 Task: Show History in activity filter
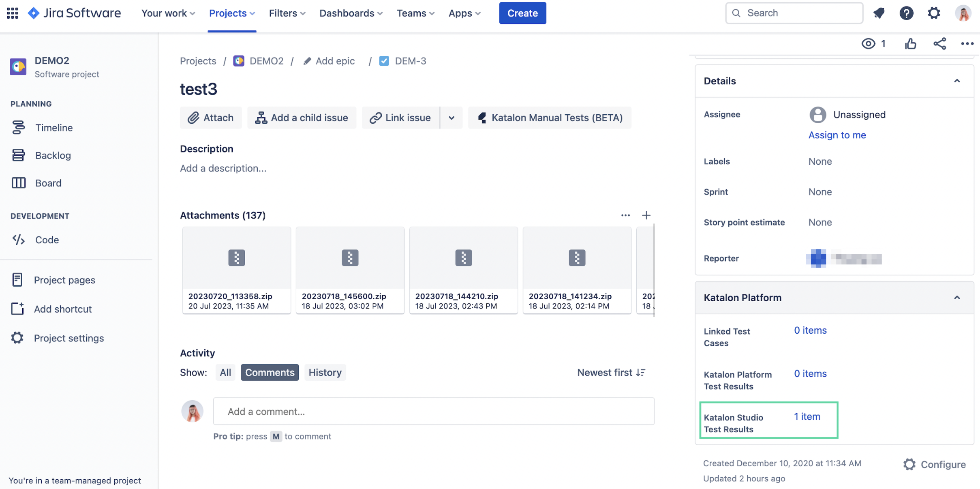tap(325, 372)
